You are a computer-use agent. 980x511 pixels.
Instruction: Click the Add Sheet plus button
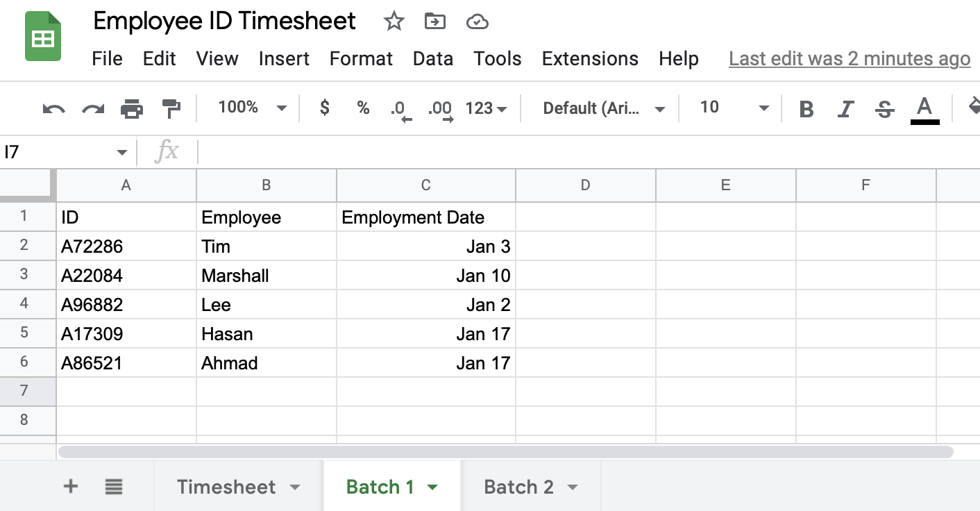70,487
